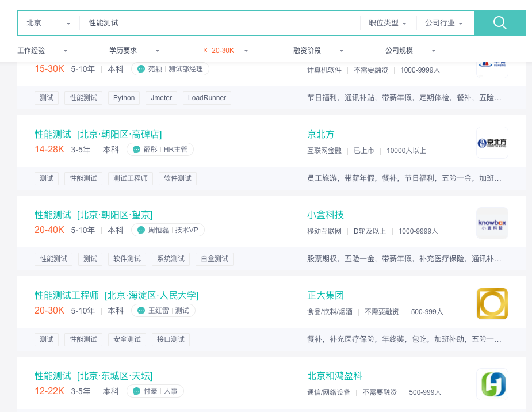Open the 公司规模 filter dropdown
The image size is (532, 412).
(x=410, y=51)
